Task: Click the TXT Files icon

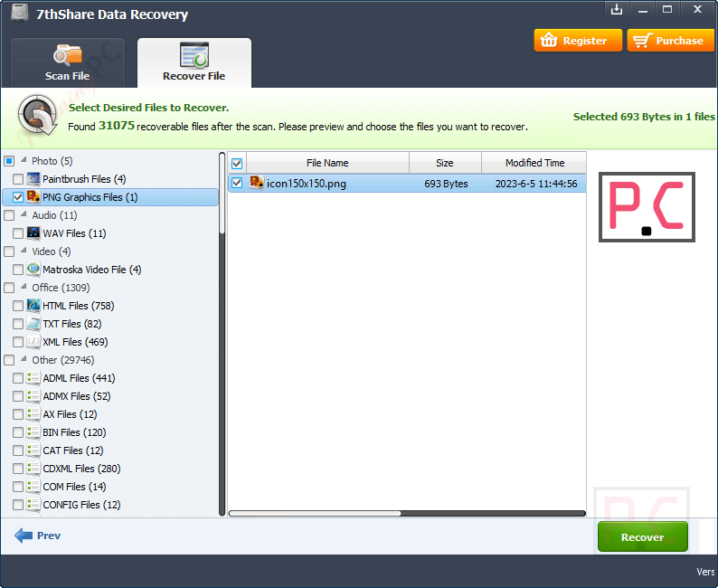Action: (x=33, y=323)
